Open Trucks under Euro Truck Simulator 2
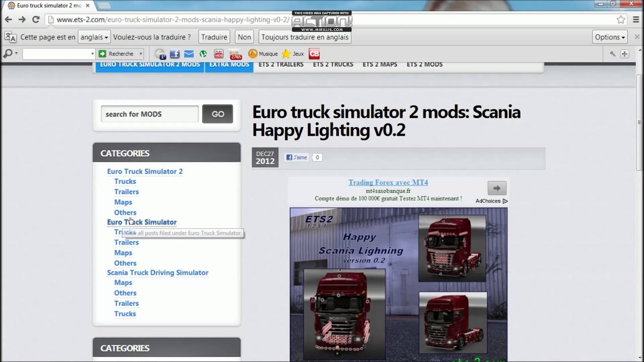 point(125,182)
